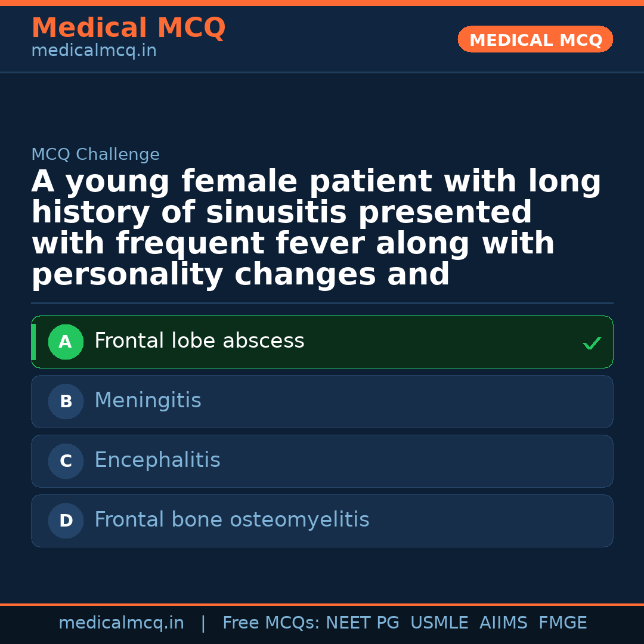Open medicalmcq.in link in the footer

click(121, 623)
